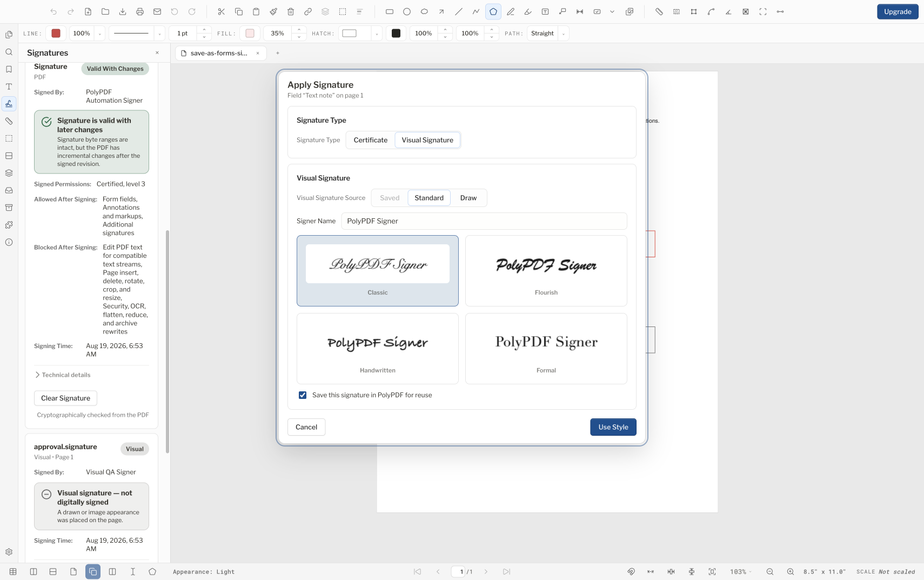
Task: Click the Signer Name input field
Action: point(484,221)
